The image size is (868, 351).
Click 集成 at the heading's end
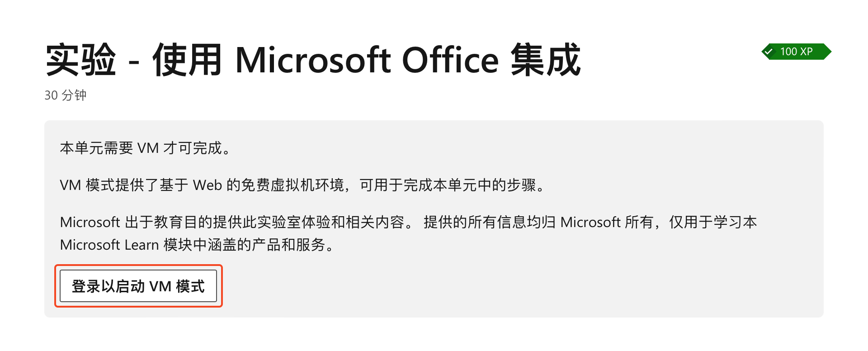pyautogui.click(x=546, y=60)
